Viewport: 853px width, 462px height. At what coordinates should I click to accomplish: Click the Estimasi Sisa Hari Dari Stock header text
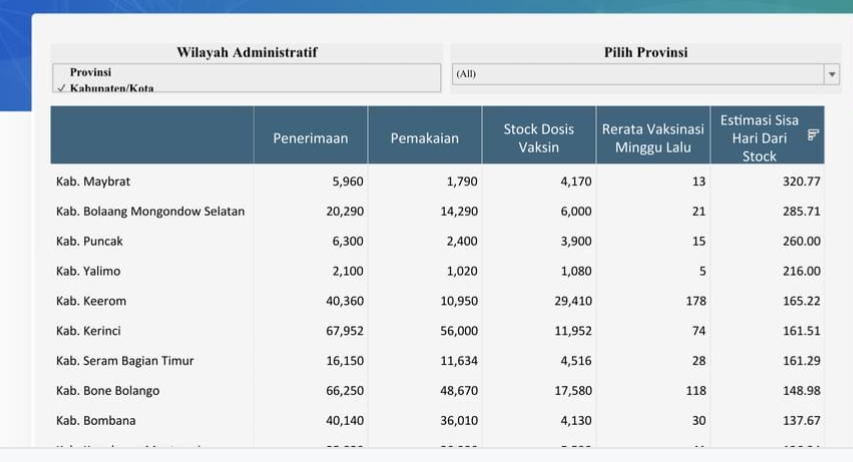click(759, 138)
